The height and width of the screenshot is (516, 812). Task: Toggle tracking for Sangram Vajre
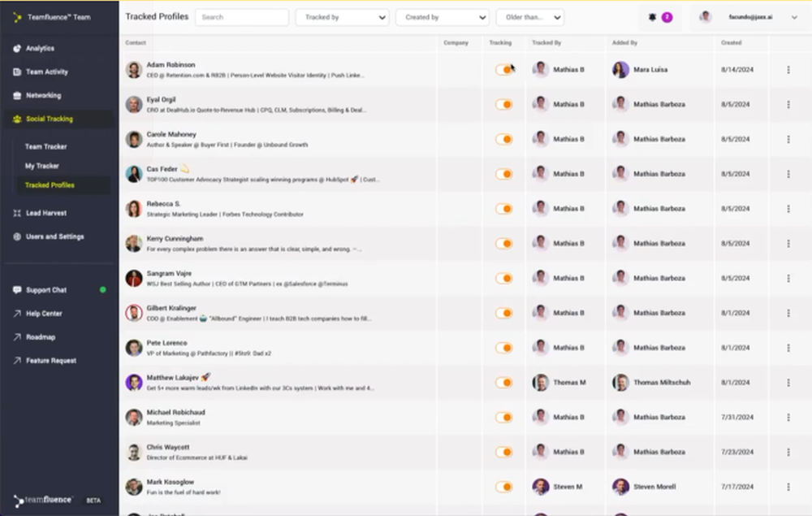point(504,278)
